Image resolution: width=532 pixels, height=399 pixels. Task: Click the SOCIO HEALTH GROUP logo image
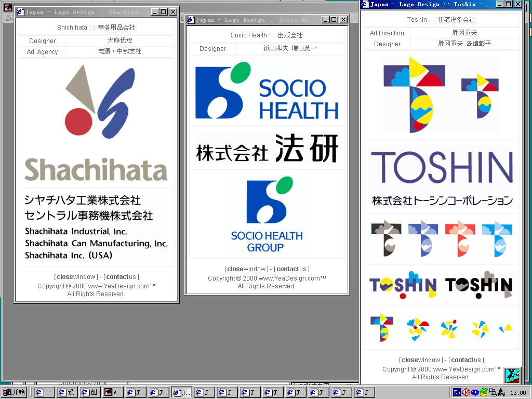267,215
